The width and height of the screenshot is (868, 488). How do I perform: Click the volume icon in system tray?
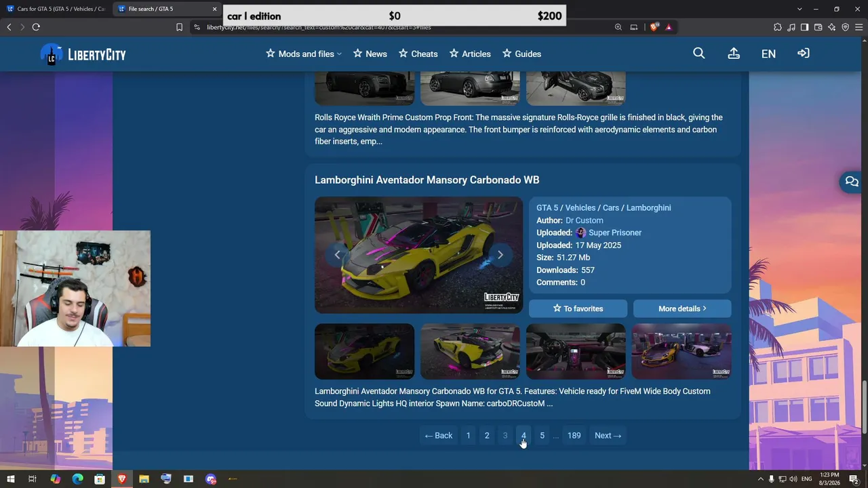793,479
